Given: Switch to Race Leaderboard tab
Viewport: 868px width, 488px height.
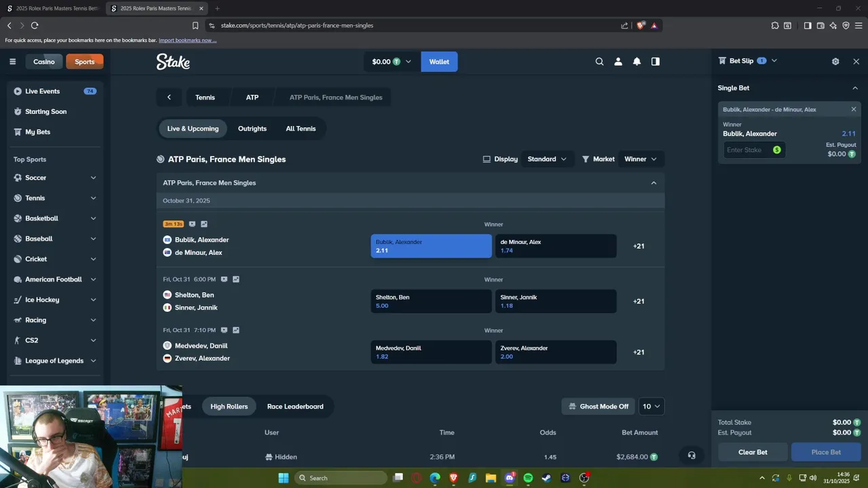Looking at the screenshot, I should (295, 407).
